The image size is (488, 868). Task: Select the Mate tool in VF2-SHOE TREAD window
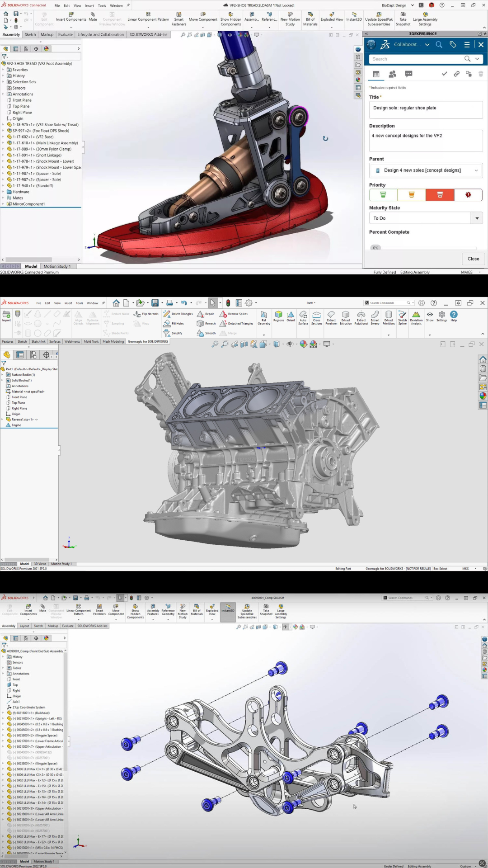point(93,17)
